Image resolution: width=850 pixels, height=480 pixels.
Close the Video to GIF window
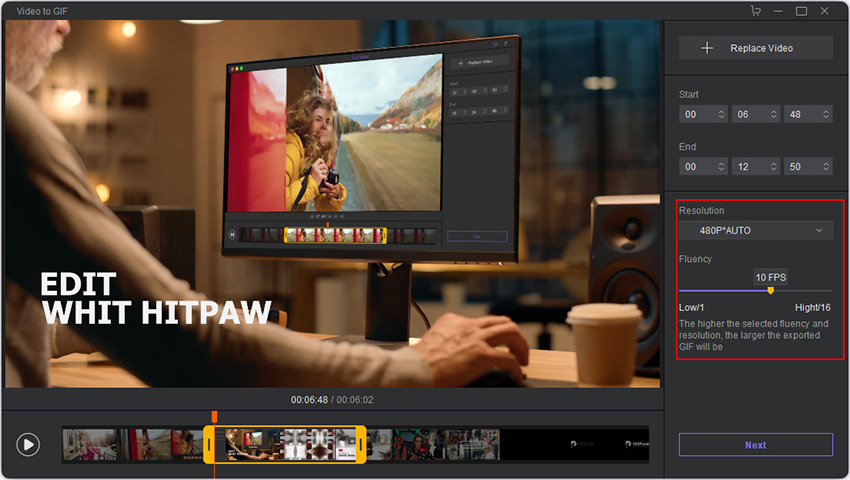(825, 11)
